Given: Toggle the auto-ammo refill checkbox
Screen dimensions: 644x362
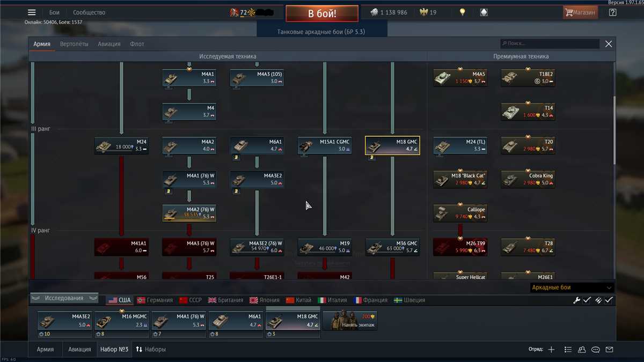Looking at the screenshot, I should 609,300.
